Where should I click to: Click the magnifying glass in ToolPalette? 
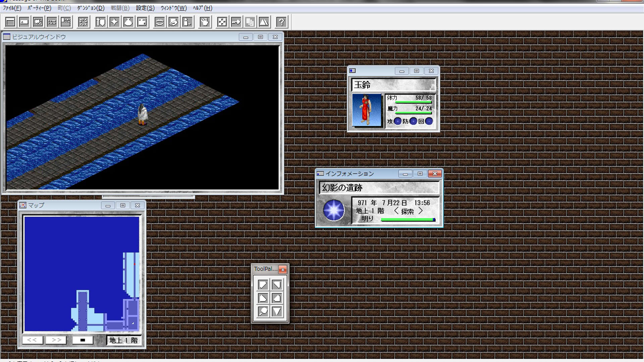pos(263,311)
